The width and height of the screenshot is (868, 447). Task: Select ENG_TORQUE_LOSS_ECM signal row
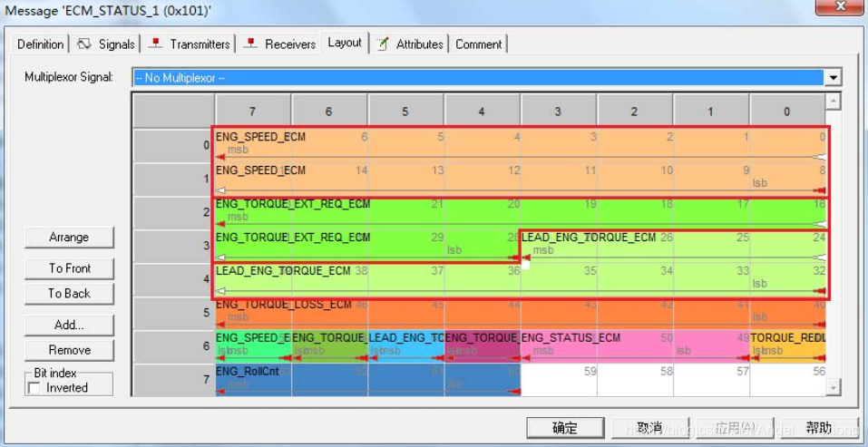[521, 314]
